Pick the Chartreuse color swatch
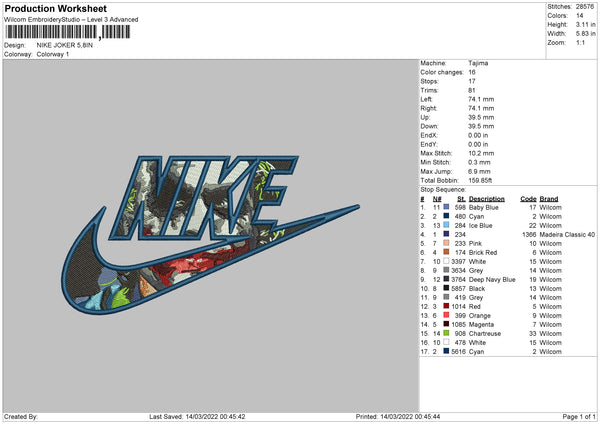Viewport: 600px width, 424px height. click(446, 333)
